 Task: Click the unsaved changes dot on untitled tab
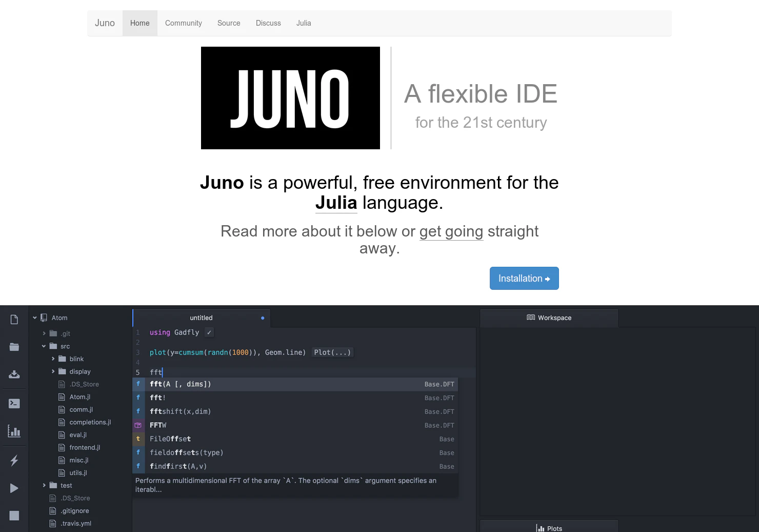(x=263, y=318)
